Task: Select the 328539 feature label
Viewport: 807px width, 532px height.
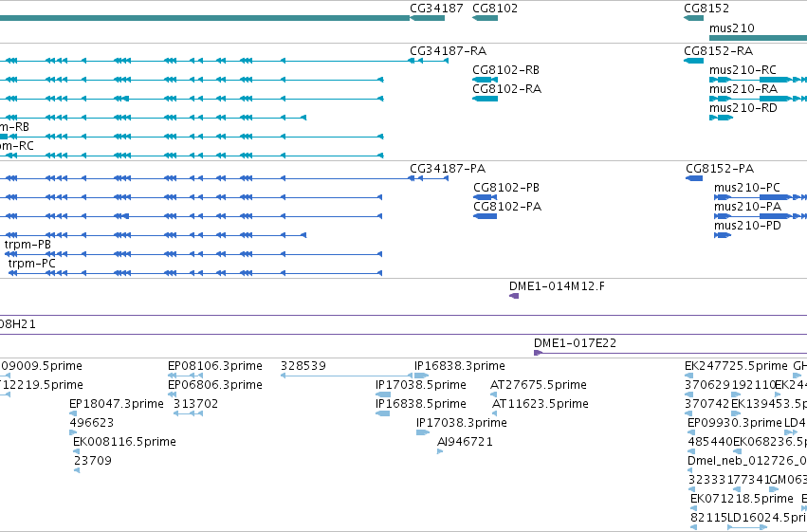Action: (303, 366)
